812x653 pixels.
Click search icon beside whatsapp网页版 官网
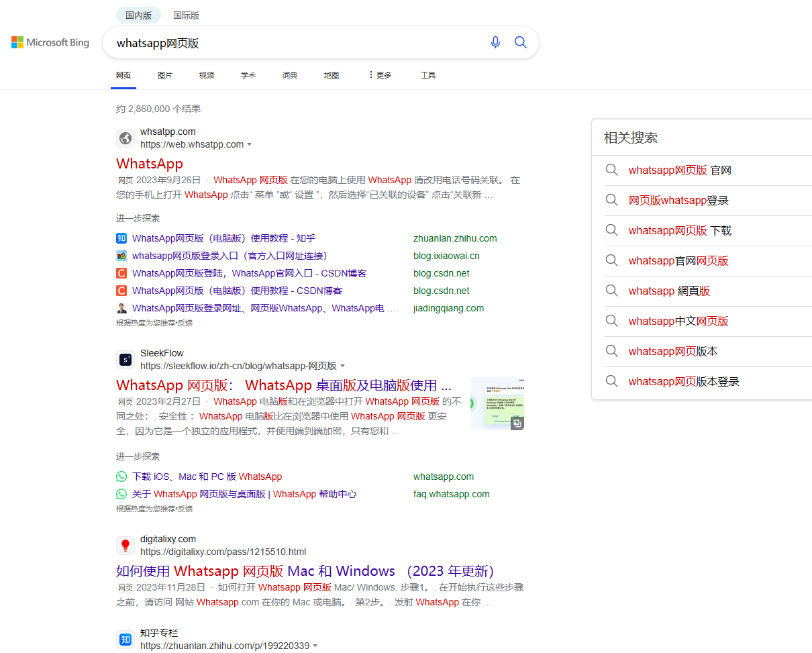pyautogui.click(x=611, y=170)
